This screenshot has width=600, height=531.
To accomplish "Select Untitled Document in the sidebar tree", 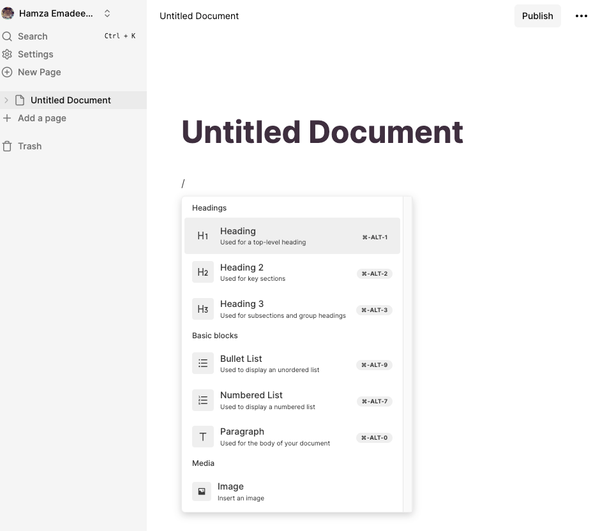I will [73, 100].
